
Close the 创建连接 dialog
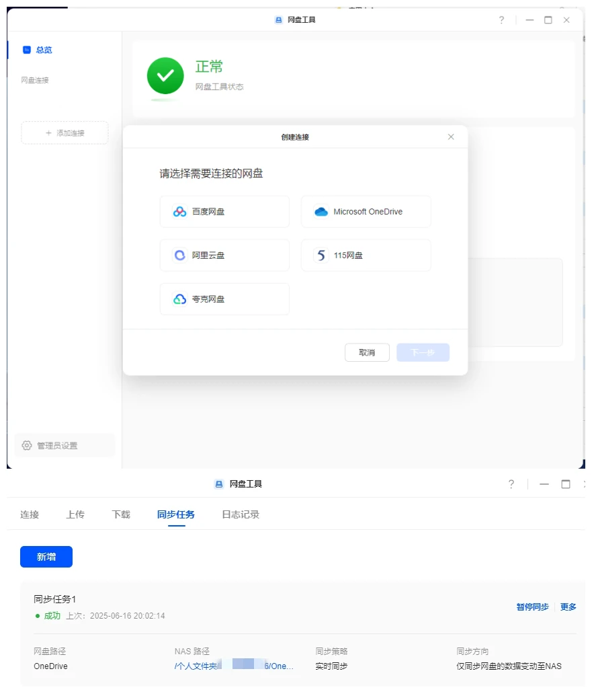[x=451, y=137]
